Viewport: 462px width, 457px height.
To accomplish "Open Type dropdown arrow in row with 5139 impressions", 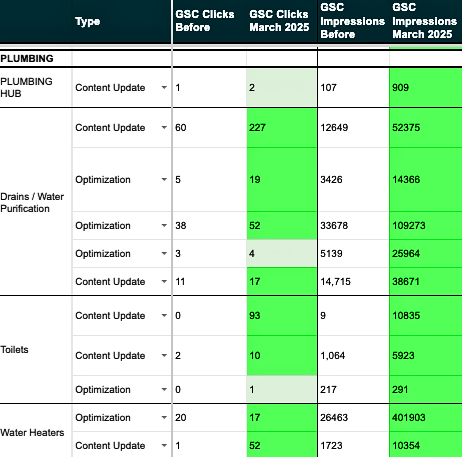I will 164,254.
